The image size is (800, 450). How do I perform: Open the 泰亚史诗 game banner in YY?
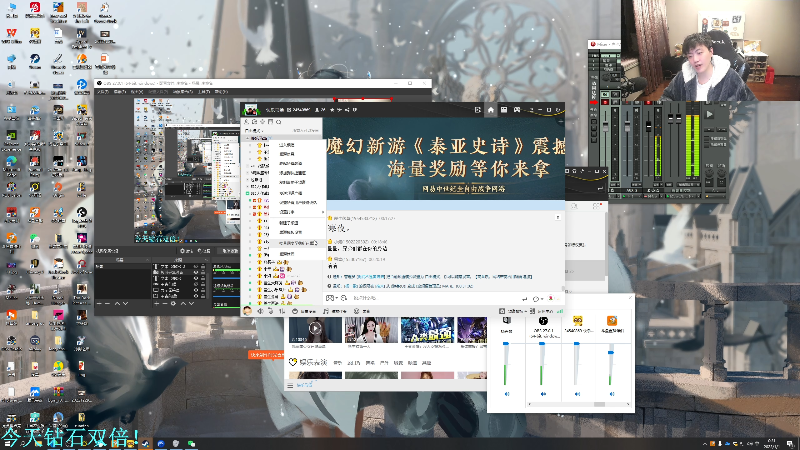tap(445, 159)
